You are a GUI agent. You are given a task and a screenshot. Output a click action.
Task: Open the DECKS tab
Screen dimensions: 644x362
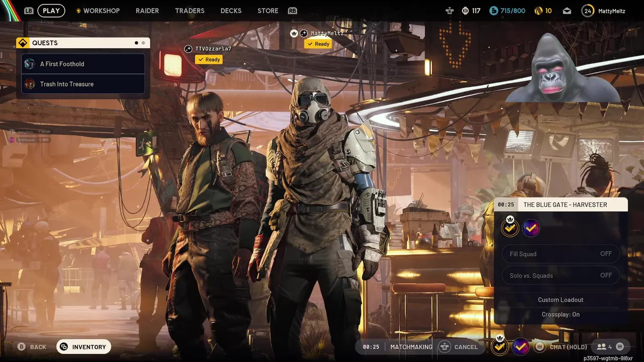pos(231,11)
